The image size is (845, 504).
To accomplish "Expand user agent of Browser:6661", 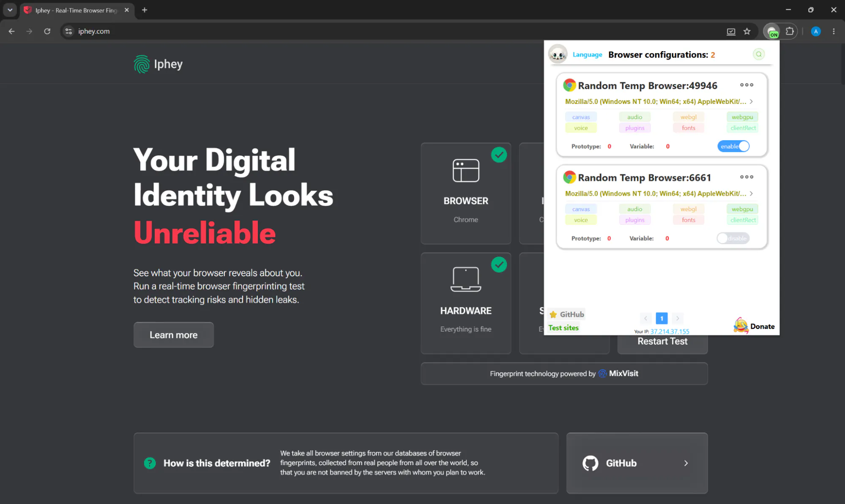I will [x=751, y=193].
